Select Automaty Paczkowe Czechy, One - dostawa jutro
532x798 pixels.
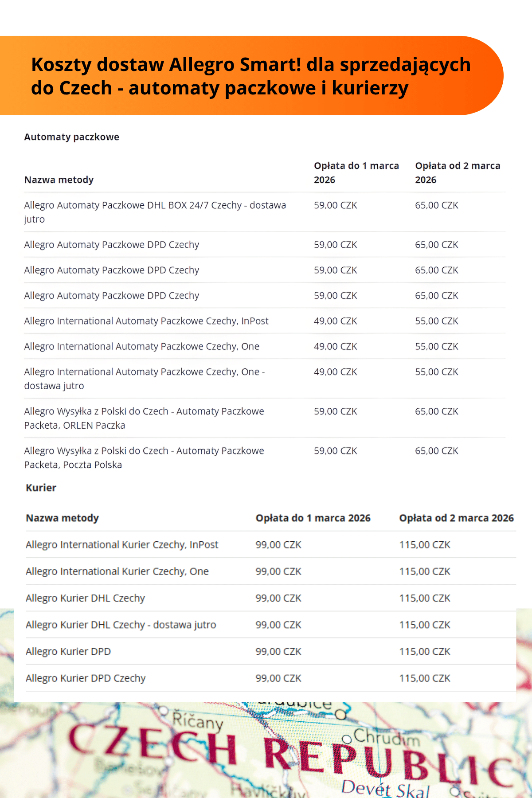click(144, 379)
